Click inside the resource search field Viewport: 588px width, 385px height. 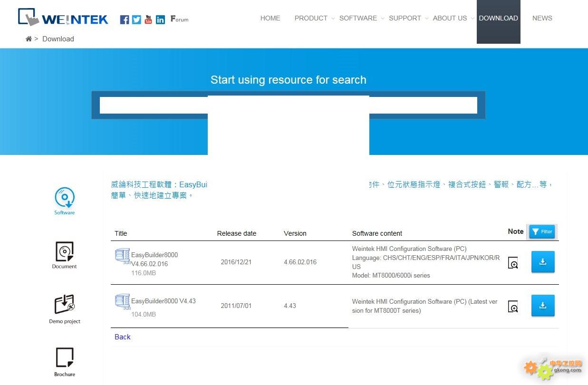tap(288, 105)
